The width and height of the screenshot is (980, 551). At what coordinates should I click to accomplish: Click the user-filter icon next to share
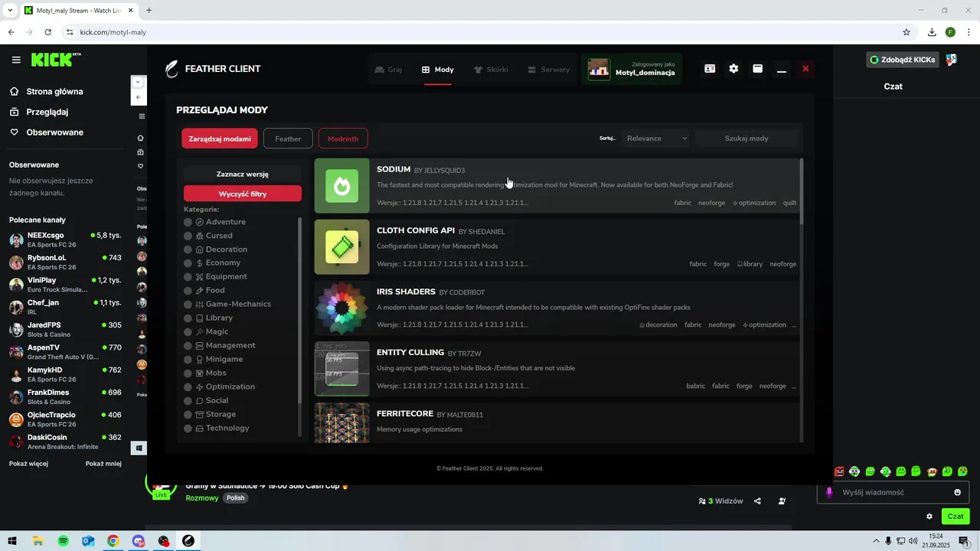tap(782, 501)
